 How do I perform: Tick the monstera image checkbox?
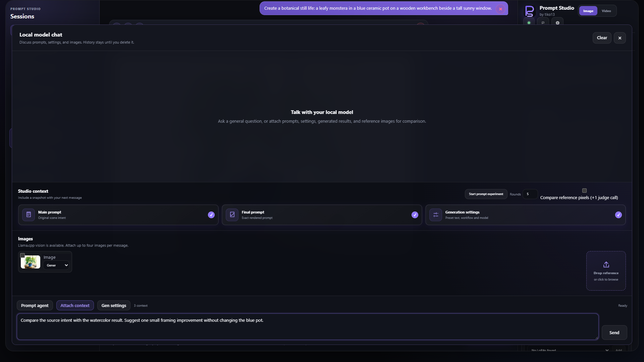[x=22, y=255]
